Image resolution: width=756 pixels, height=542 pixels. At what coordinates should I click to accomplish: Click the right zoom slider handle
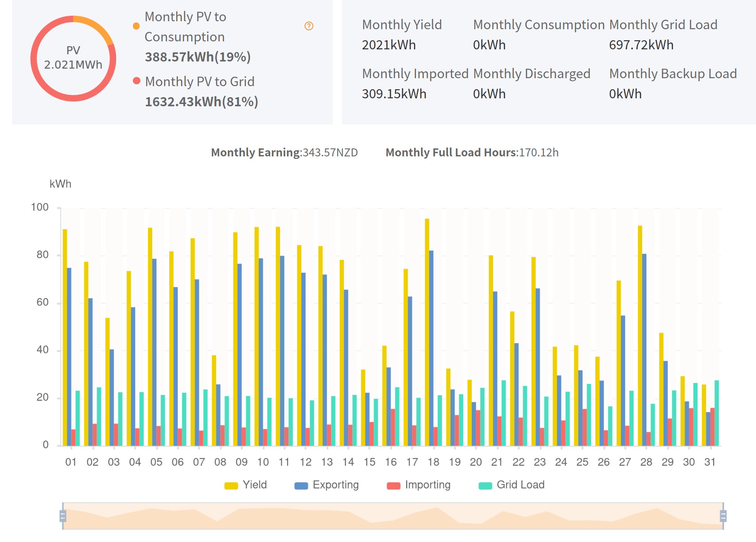click(723, 516)
